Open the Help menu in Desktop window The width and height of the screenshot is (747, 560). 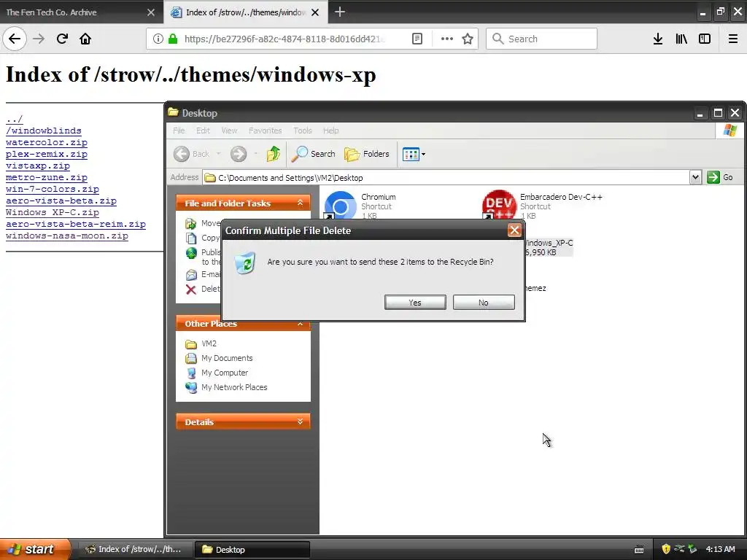(330, 131)
